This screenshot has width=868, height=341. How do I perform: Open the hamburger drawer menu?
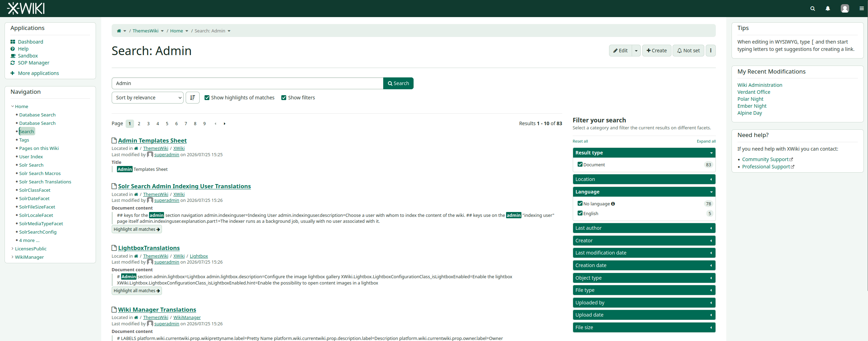862,8
